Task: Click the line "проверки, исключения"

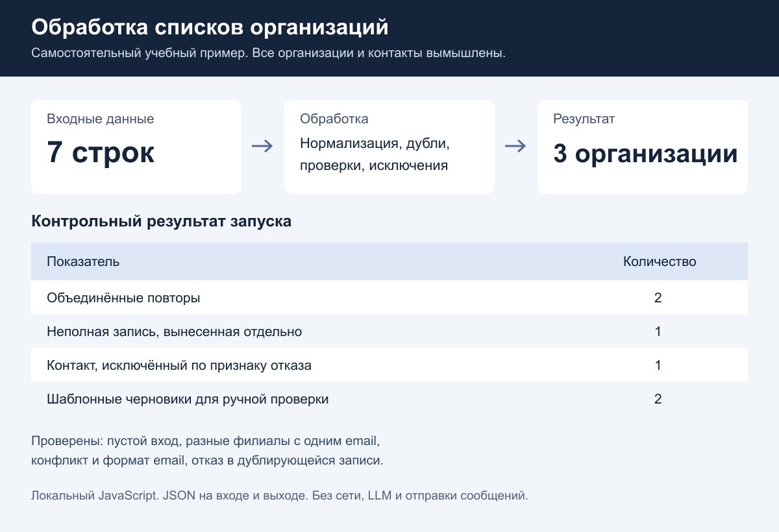Action: point(374,165)
